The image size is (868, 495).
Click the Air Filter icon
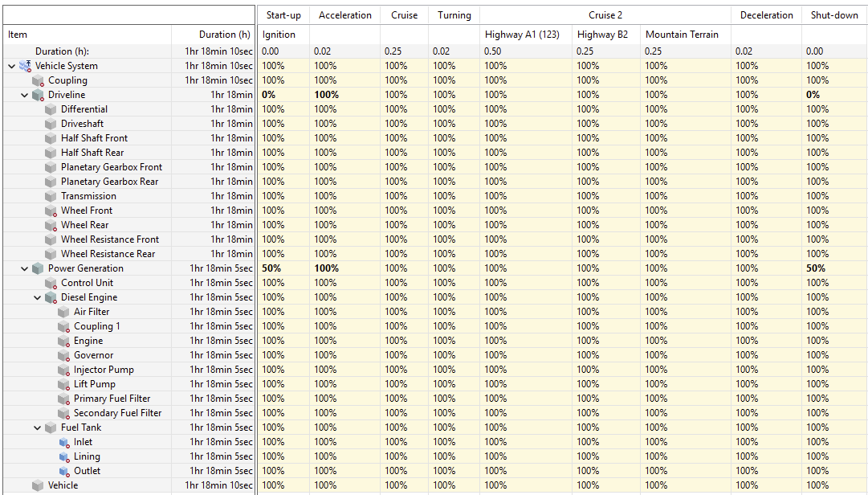63,313
